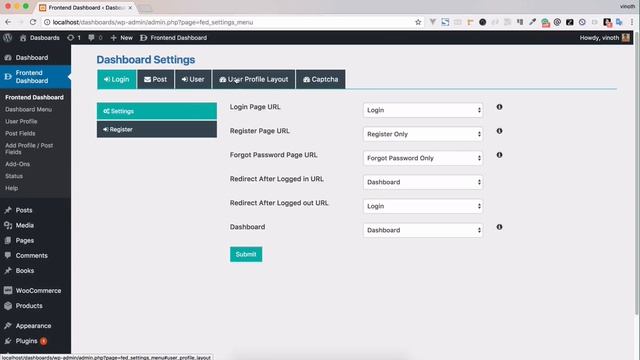Viewport: 640px width, 360px height.
Task: Open Status submenu item
Action: (x=14, y=176)
